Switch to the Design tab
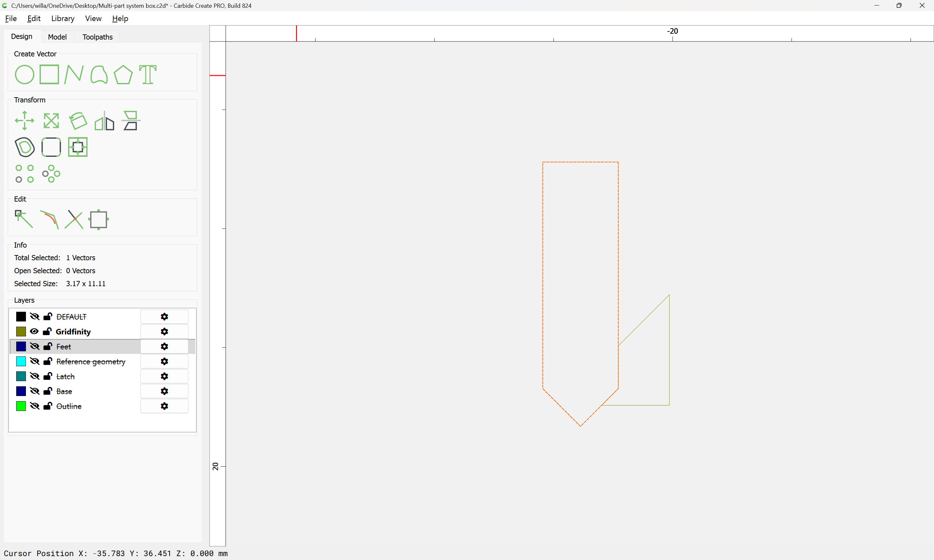This screenshot has width=934, height=560. (x=21, y=36)
